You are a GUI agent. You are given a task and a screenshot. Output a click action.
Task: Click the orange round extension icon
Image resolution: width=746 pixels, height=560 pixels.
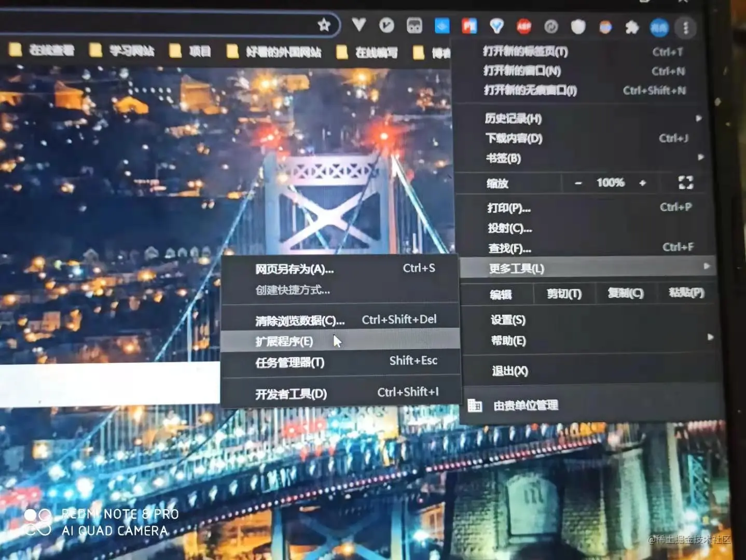pos(605,26)
